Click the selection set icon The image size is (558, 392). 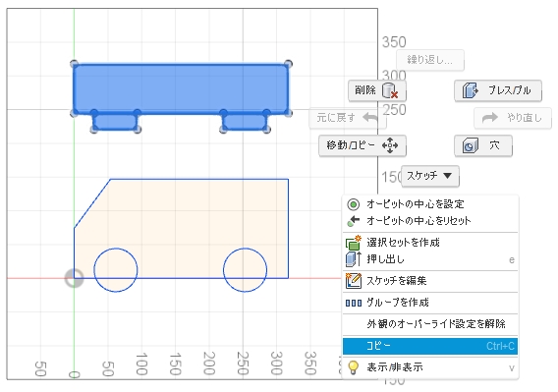(x=354, y=243)
